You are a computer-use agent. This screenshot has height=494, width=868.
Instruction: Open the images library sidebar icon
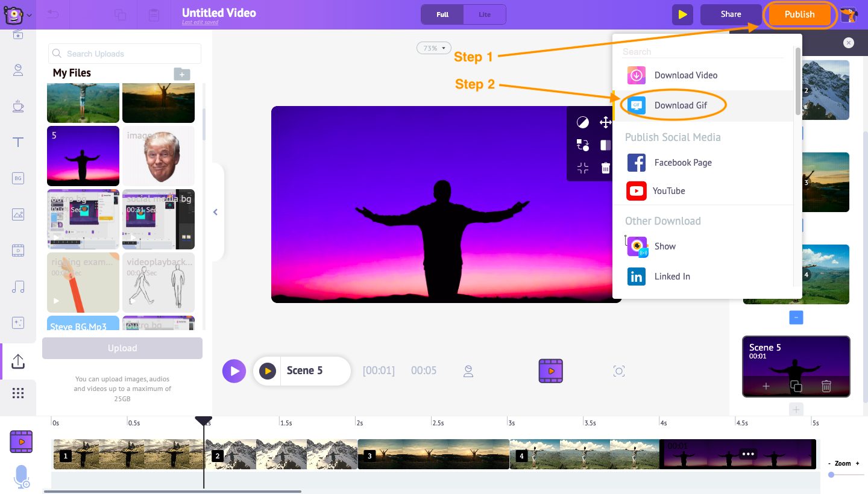[18, 214]
